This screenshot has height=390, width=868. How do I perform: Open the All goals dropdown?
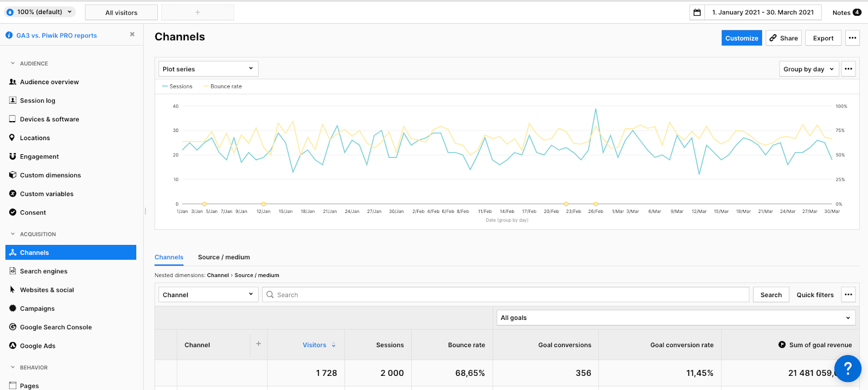point(675,318)
